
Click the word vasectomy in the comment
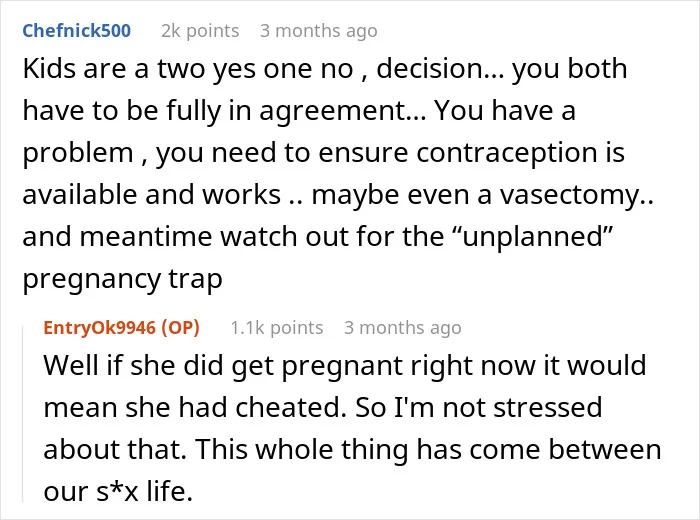click(570, 195)
